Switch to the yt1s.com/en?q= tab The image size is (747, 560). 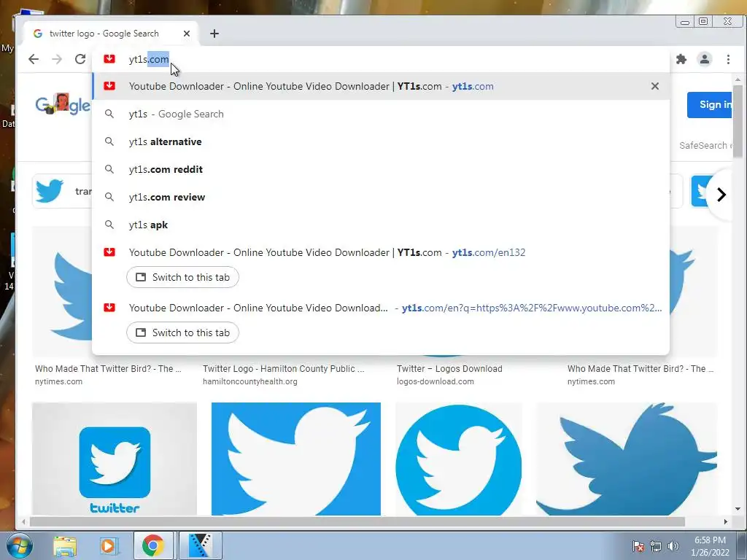182,332
